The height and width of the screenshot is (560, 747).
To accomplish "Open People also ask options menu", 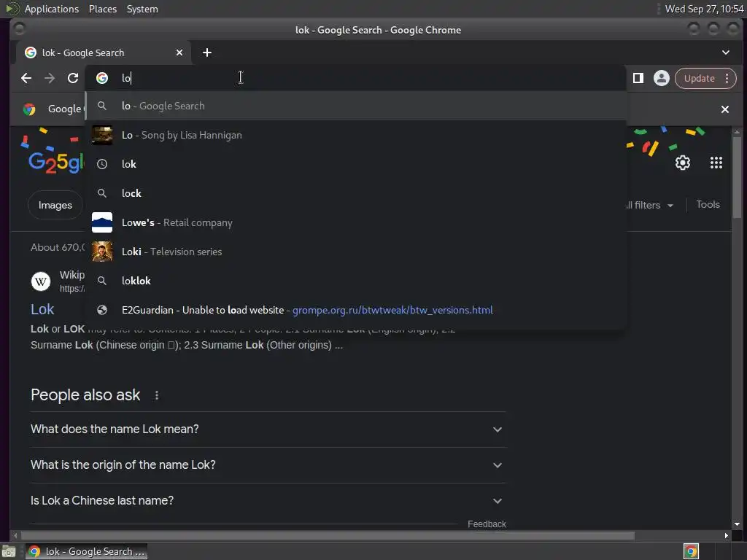I will point(157,395).
